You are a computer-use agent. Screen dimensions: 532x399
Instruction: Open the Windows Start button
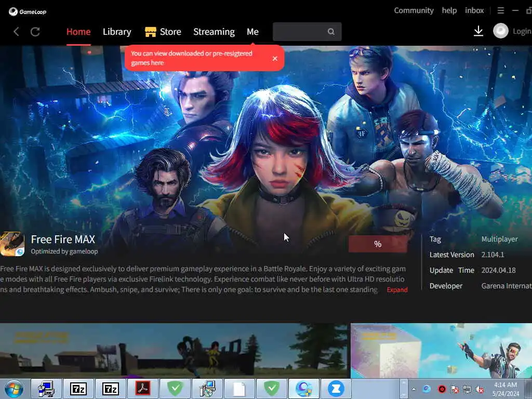click(14, 389)
